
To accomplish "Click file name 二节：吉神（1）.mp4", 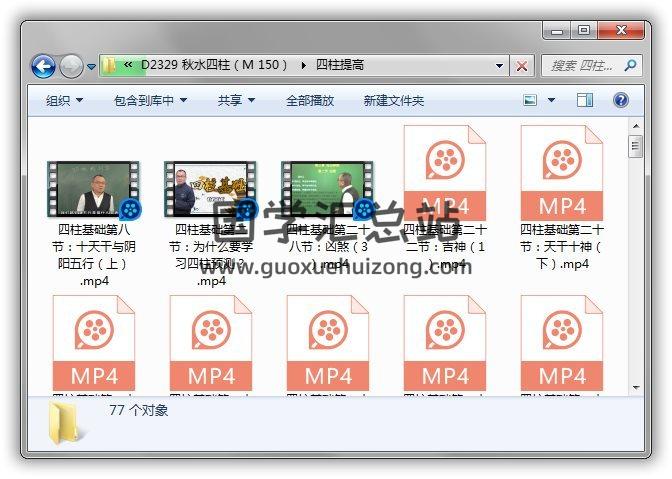I will click(445, 247).
